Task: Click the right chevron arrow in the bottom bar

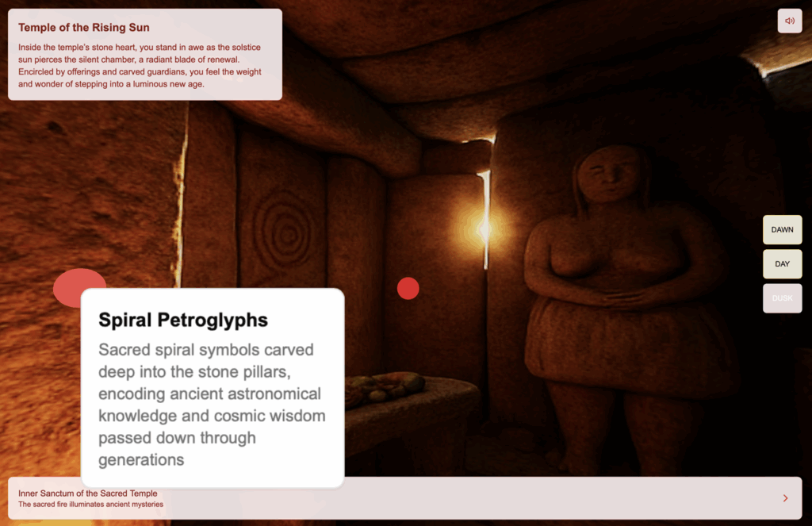Action: 785,498
